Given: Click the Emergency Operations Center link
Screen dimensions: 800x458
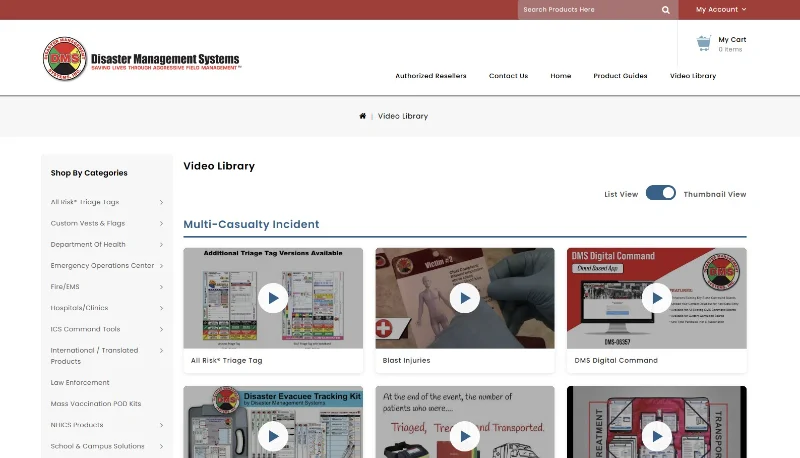Looking at the screenshot, I should [102, 266].
